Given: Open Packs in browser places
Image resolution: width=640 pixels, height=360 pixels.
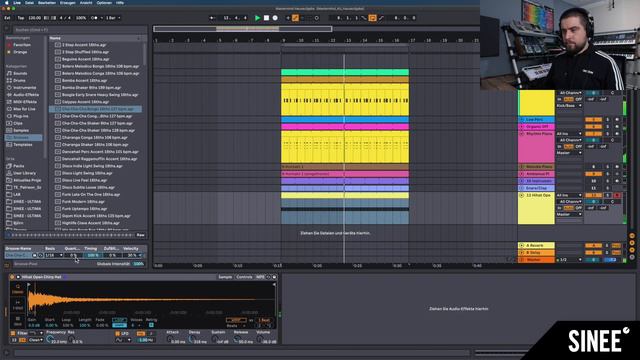Looking at the screenshot, I should (19, 166).
